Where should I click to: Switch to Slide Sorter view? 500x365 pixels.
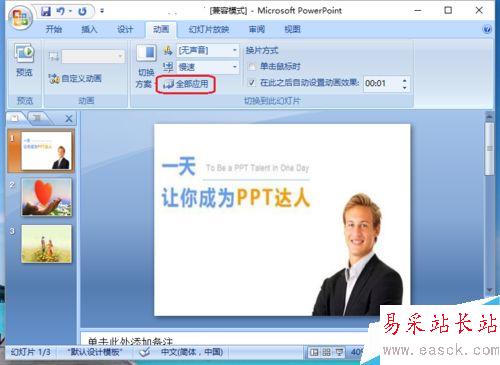coord(326,352)
